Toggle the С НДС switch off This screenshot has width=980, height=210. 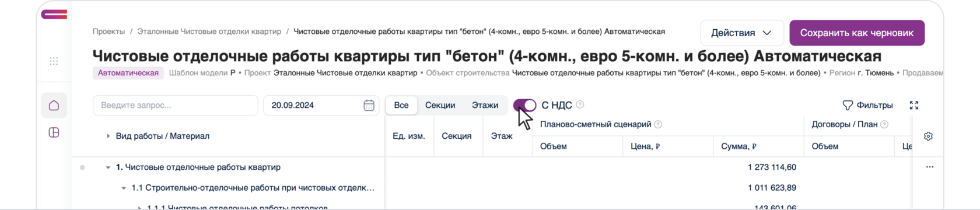[524, 105]
